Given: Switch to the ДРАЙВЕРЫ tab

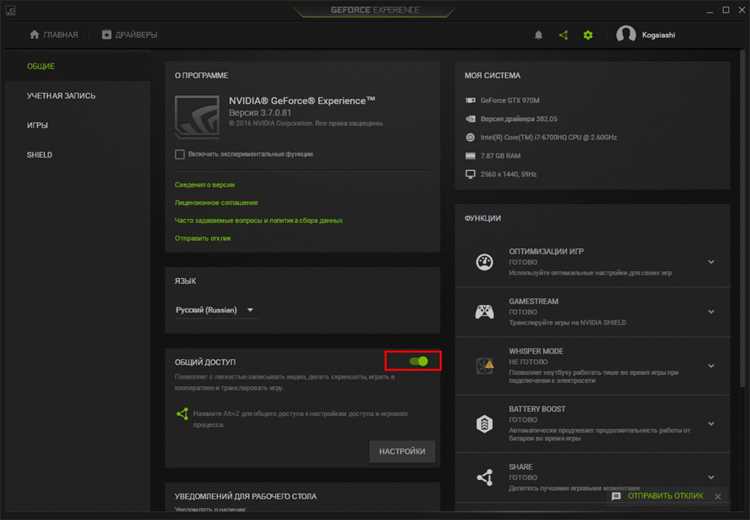Looking at the screenshot, I should pyautogui.click(x=129, y=35).
